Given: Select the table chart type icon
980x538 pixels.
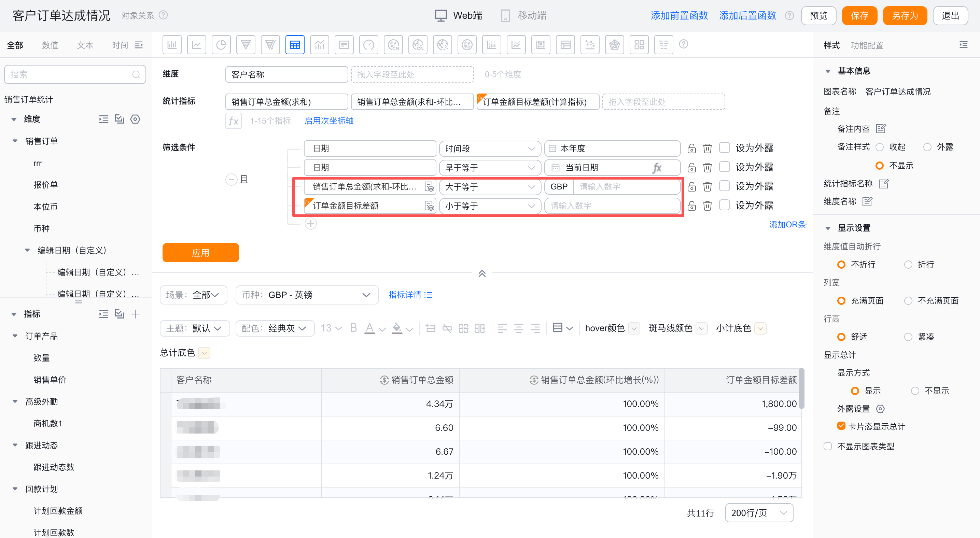Looking at the screenshot, I should pyautogui.click(x=295, y=45).
